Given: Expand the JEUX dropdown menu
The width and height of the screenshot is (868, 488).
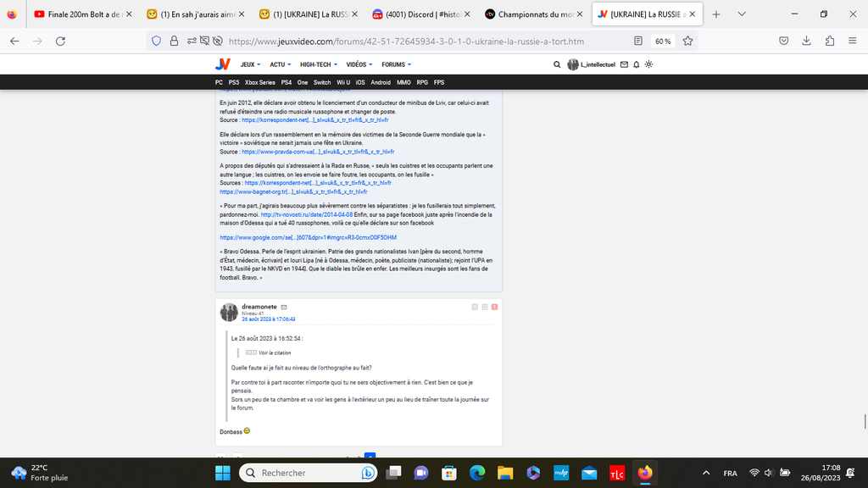Looking at the screenshot, I should pos(250,64).
